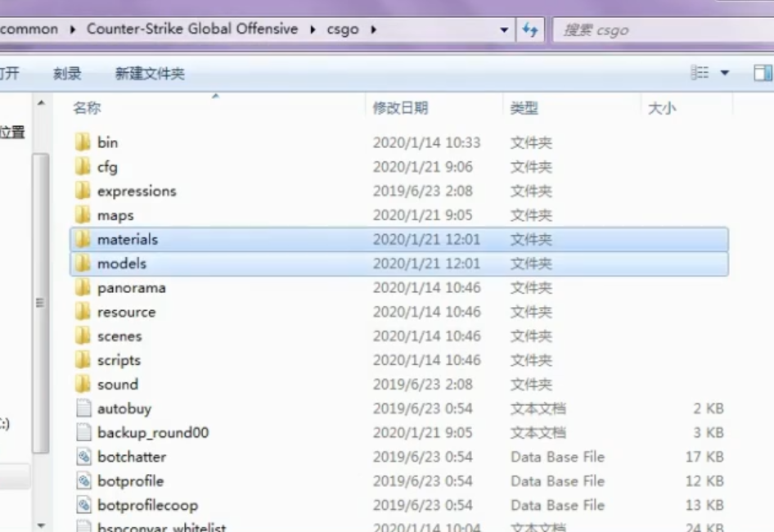Click the 刻录 toolbar button

[x=67, y=74]
